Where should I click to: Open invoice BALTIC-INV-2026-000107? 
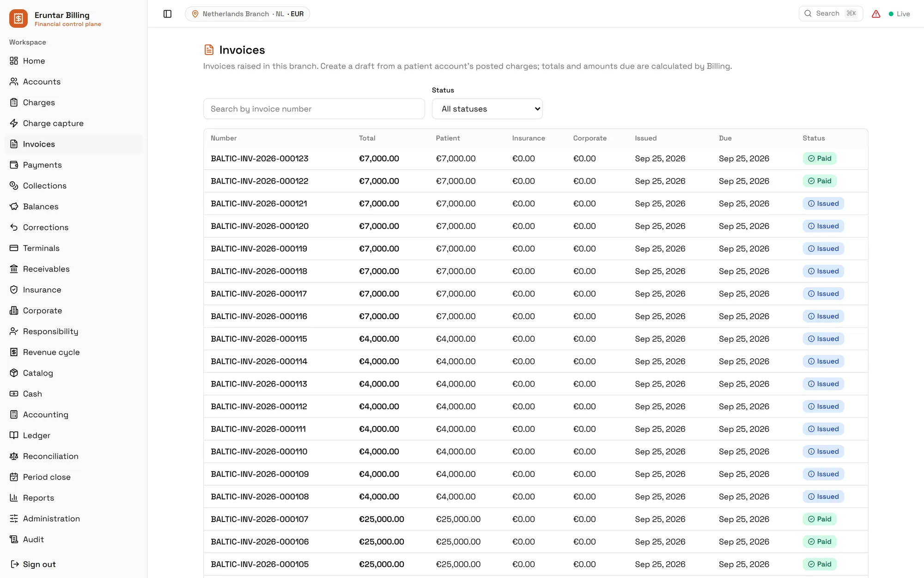point(260,519)
